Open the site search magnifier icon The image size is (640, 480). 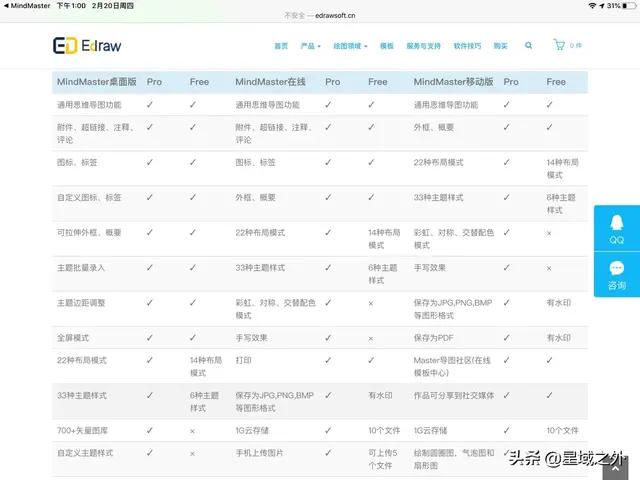pos(529,45)
